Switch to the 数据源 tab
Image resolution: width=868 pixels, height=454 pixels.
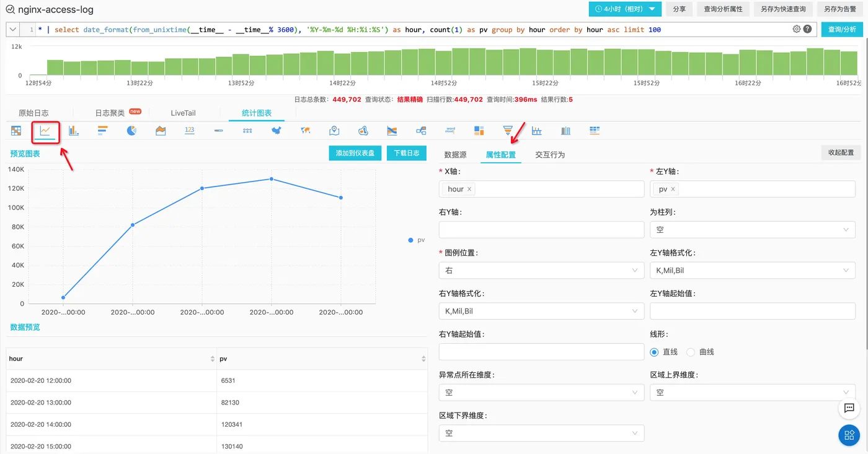(456, 155)
